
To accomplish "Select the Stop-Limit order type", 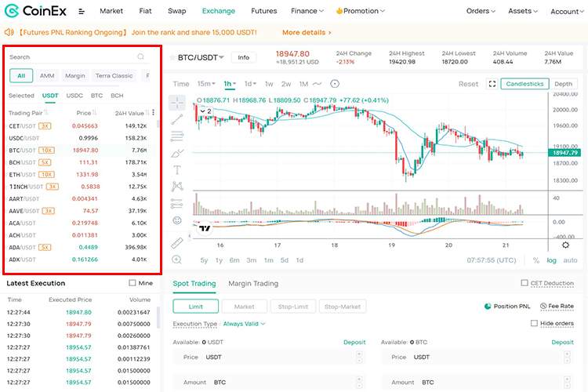I will click(293, 306).
